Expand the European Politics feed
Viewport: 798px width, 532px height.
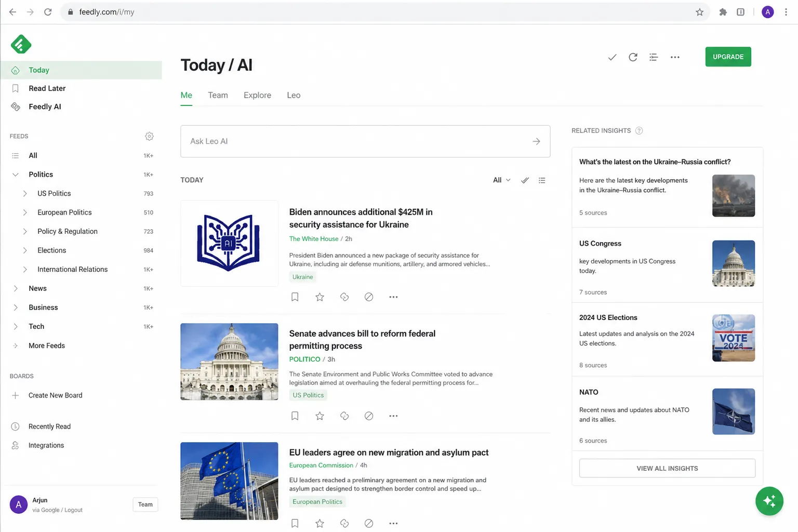[x=24, y=212]
